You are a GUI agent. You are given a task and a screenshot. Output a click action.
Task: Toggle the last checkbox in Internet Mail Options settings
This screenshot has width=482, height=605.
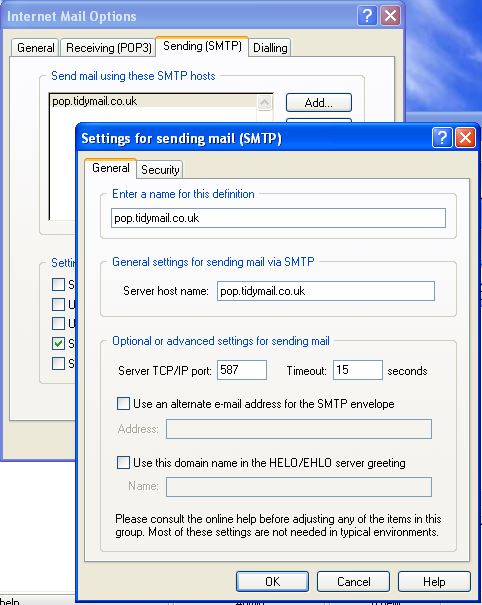[58, 363]
